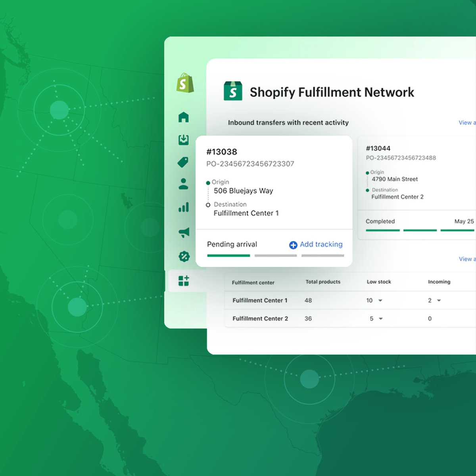The image size is (476, 476).
Task: Click PO-23456723456723307 number
Action: 250,164
